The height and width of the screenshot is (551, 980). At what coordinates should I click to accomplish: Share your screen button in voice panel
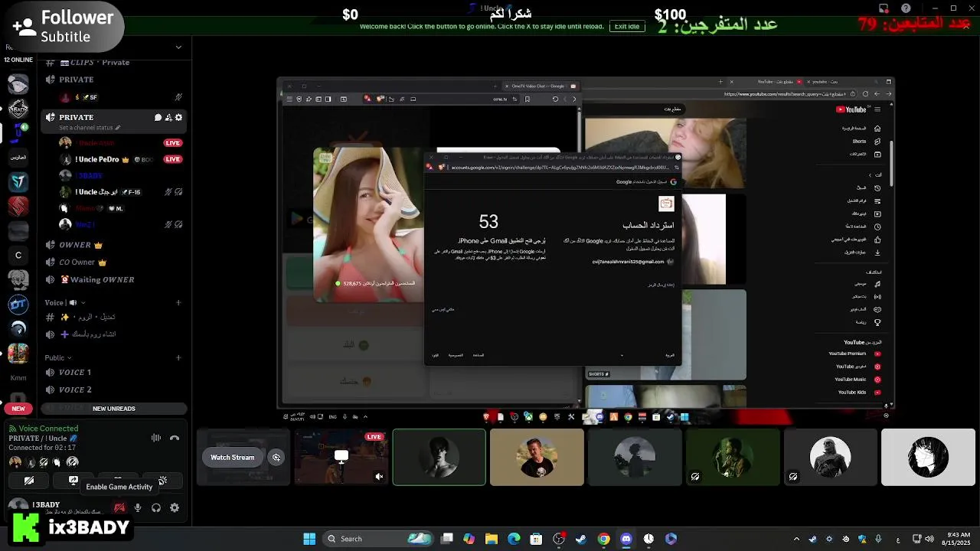point(73,481)
